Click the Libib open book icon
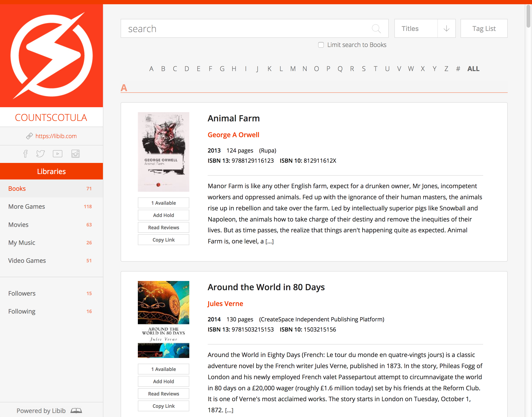The width and height of the screenshot is (532, 417). pos(76,410)
